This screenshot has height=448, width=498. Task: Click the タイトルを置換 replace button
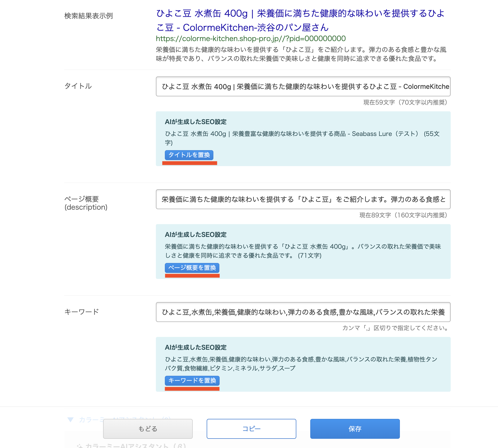point(189,155)
